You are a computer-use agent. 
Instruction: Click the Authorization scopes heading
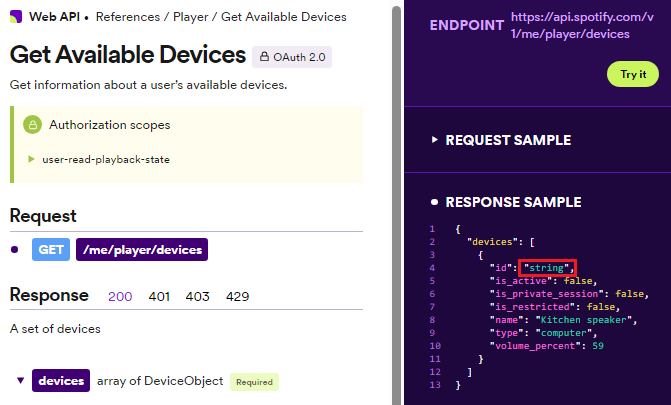(x=110, y=125)
